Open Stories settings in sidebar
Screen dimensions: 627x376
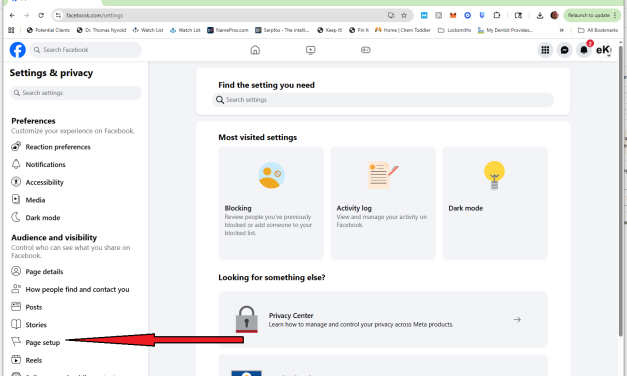pos(29,325)
